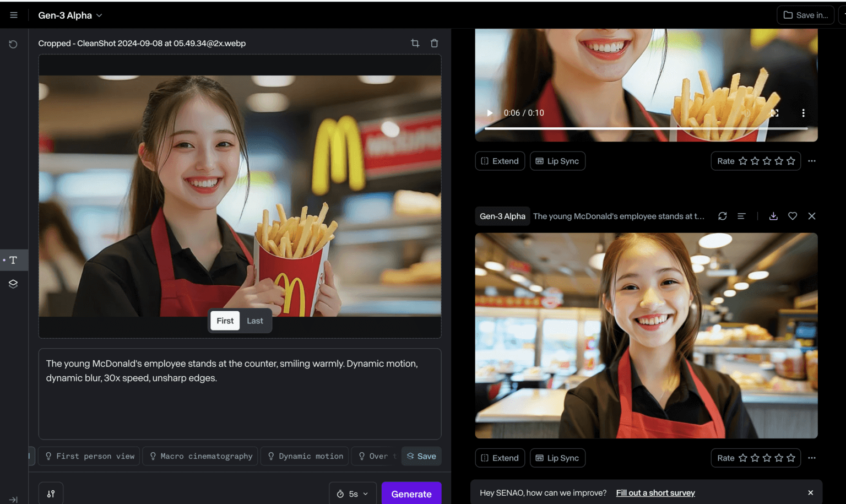846x504 pixels.
Task: Rate the top video five stars
Action: point(790,161)
